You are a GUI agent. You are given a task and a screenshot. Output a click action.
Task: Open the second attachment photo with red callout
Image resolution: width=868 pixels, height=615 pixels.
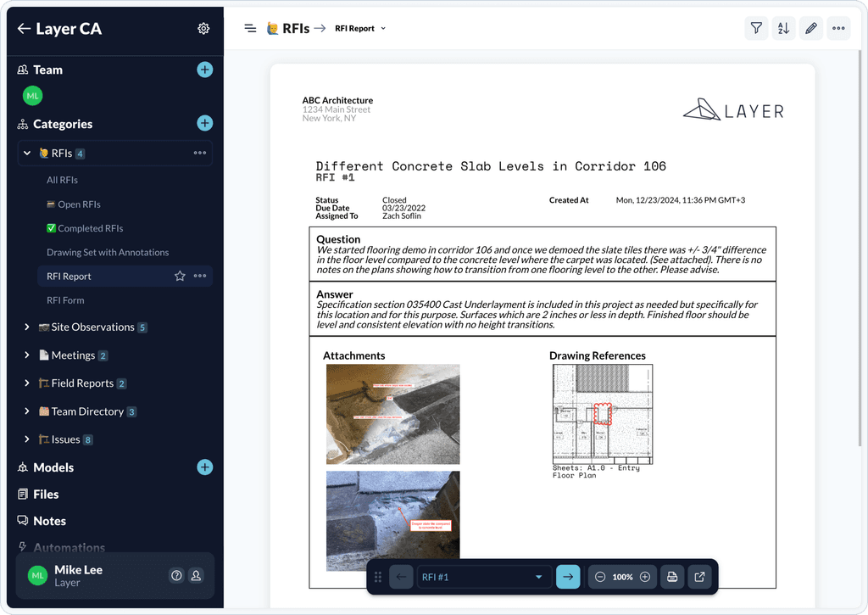click(393, 521)
